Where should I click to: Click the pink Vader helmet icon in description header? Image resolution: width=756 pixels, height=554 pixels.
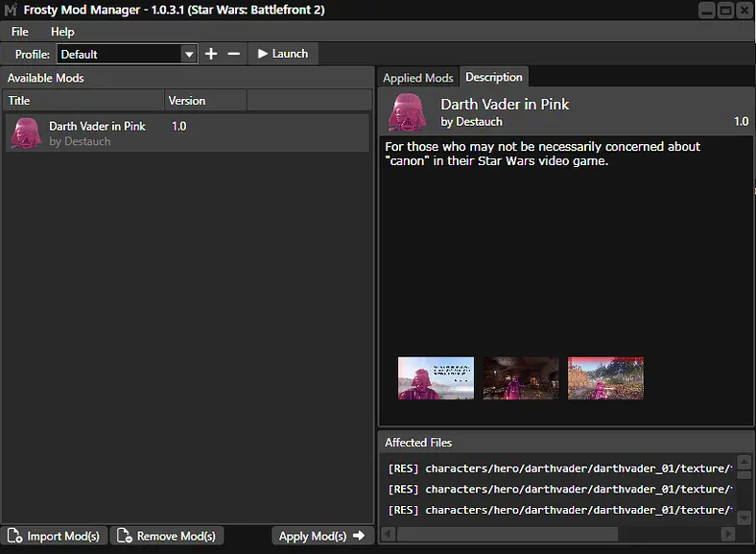pyautogui.click(x=408, y=112)
